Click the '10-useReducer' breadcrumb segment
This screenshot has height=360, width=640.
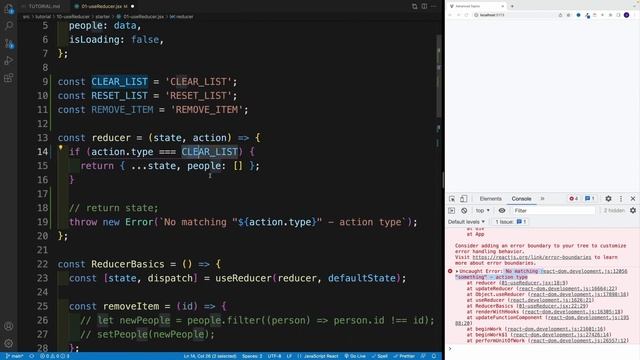coord(73,17)
